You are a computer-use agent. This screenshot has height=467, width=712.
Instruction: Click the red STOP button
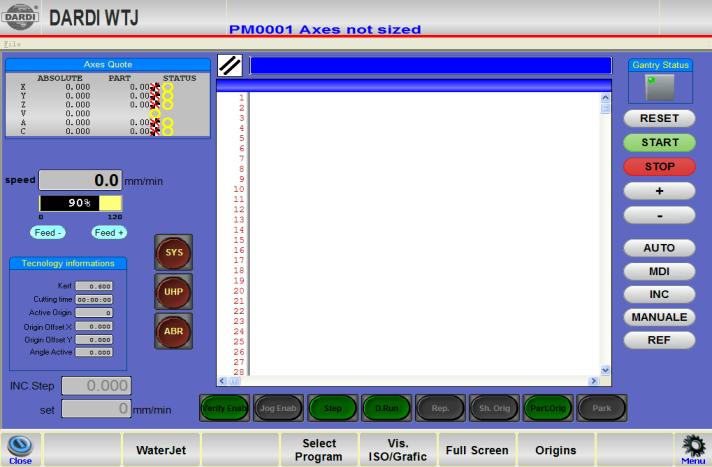[659, 167]
